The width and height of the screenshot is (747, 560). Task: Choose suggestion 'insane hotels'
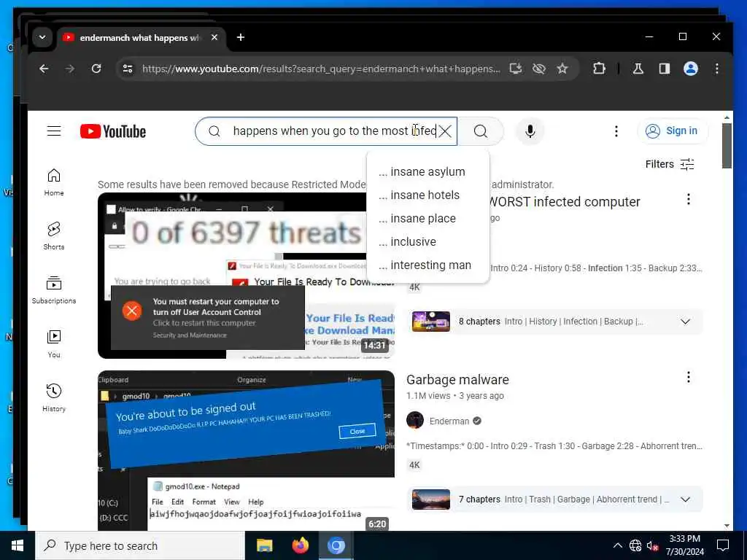[427, 195]
